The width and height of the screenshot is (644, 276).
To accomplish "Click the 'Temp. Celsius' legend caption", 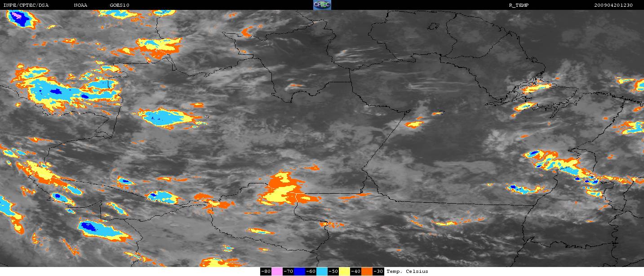I will (407, 272).
